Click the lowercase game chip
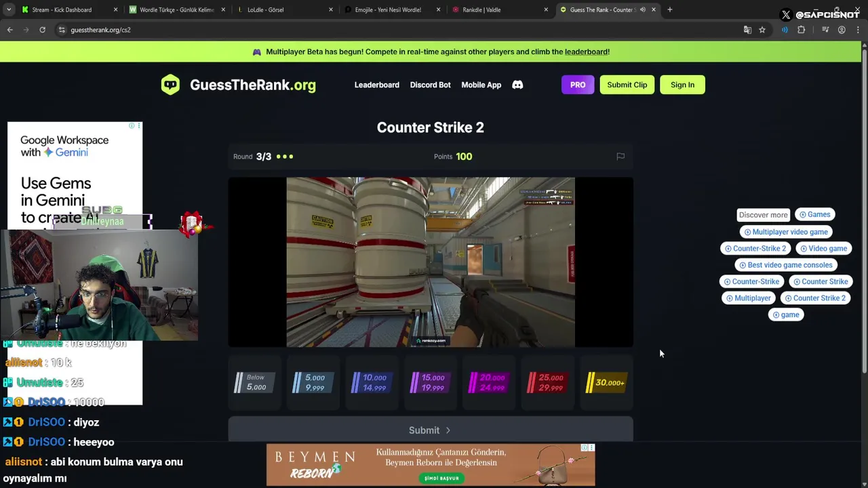Viewport: 868px width, 488px height. coord(786,315)
